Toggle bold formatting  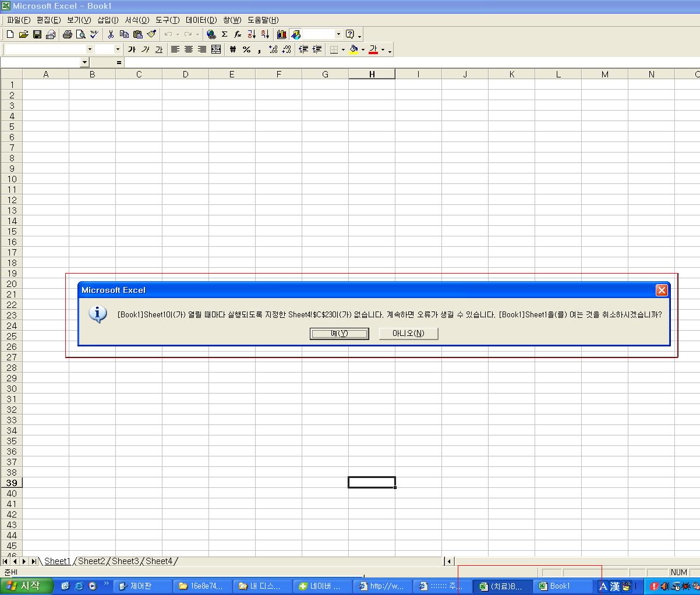(x=132, y=49)
